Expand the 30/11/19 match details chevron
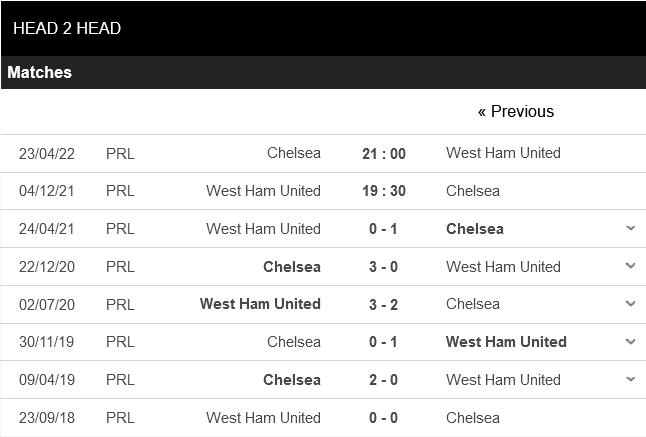The image size is (646, 437). [x=630, y=342]
